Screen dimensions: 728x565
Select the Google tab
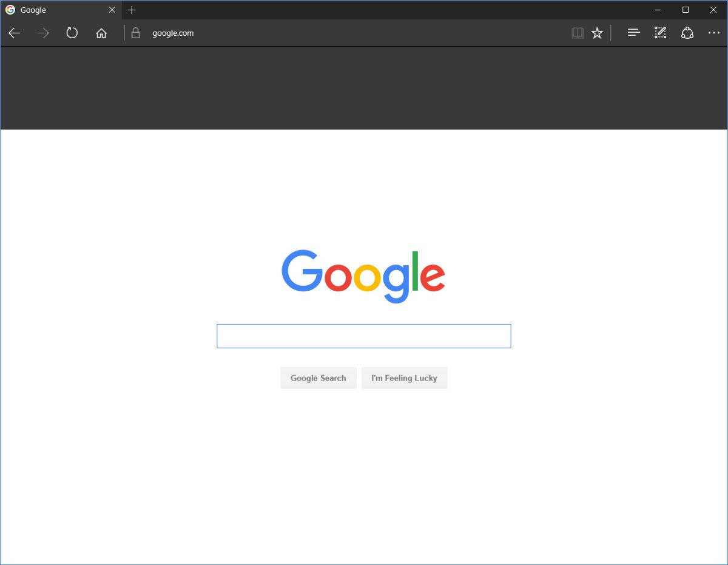(x=61, y=10)
